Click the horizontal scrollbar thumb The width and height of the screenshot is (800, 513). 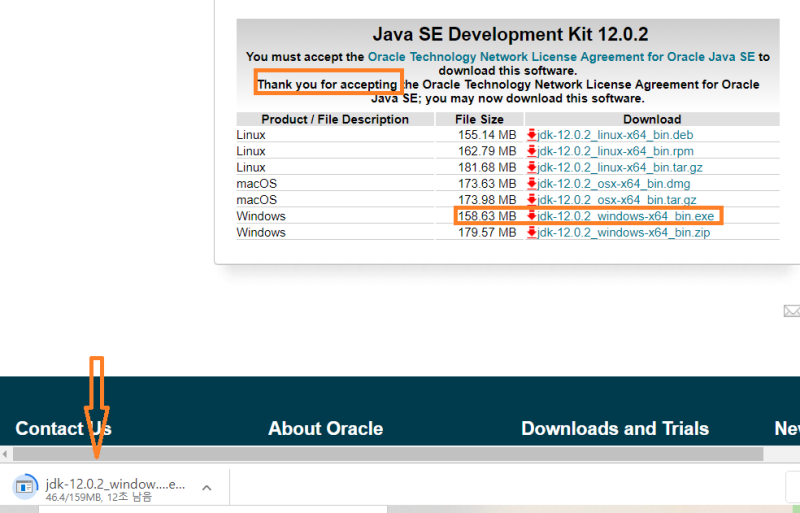click(x=388, y=453)
